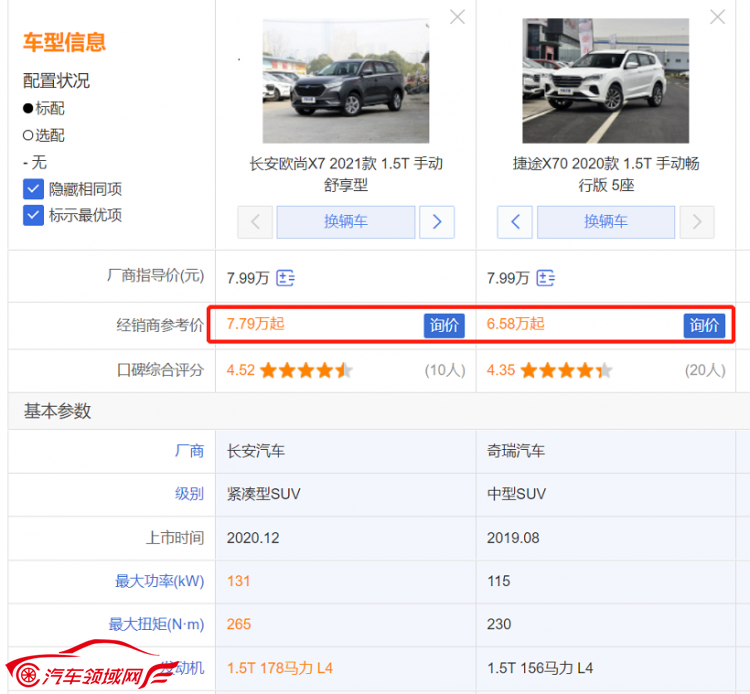Click the 车型信息 heading

[64, 42]
